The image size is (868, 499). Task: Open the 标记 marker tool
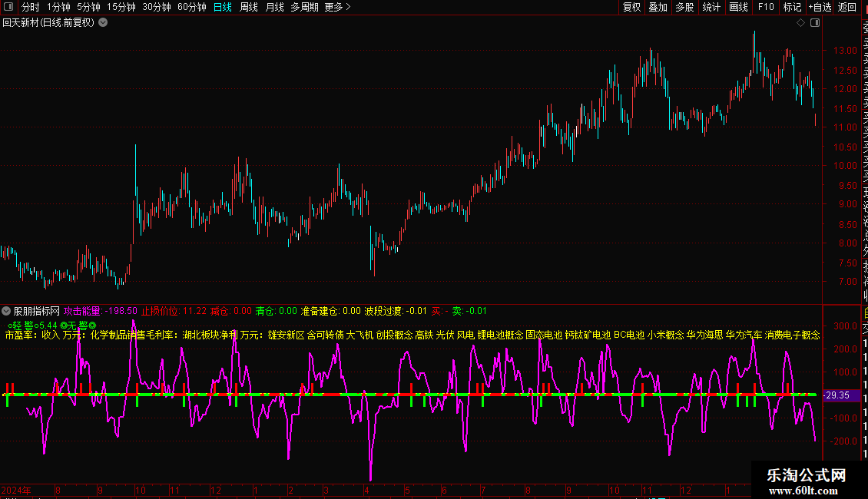coord(791,7)
